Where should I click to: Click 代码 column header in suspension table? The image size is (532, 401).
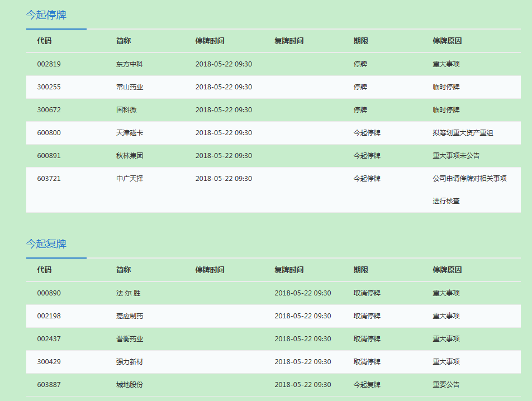coord(44,41)
